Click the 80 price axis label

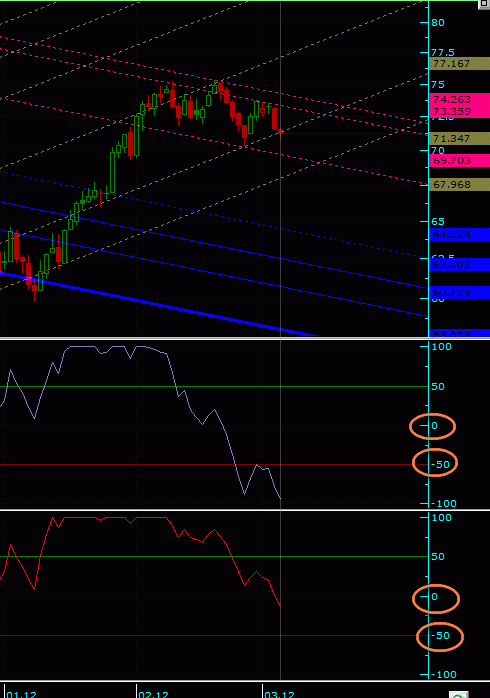(x=438, y=22)
